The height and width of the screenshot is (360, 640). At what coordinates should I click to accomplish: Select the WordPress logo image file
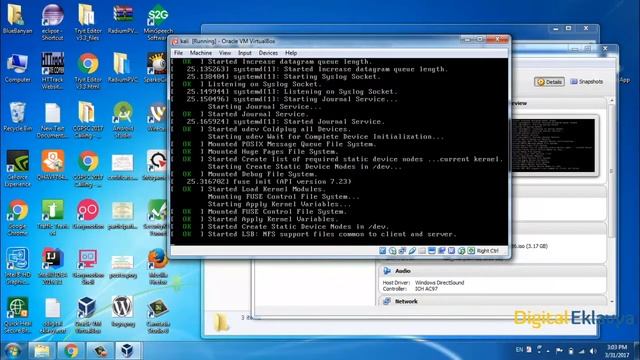pos(123,312)
